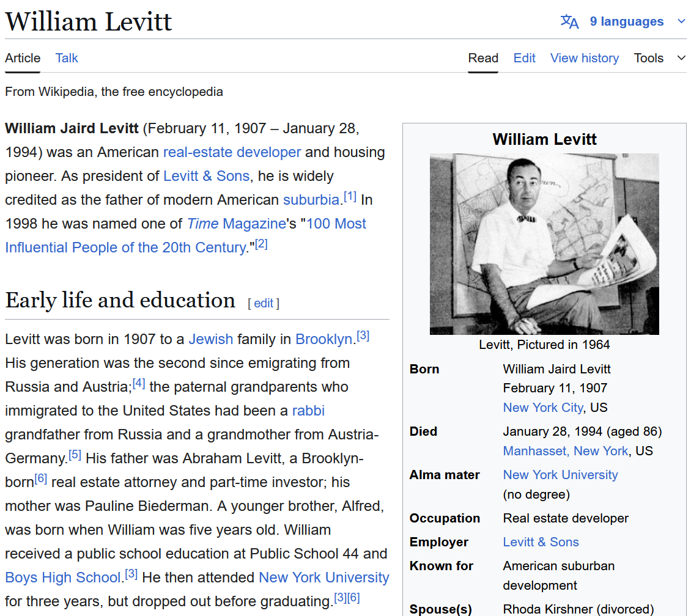Open the William Levitt infobox photo
Image resolution: width=691 pixels, height=616 pixels.
544,244
